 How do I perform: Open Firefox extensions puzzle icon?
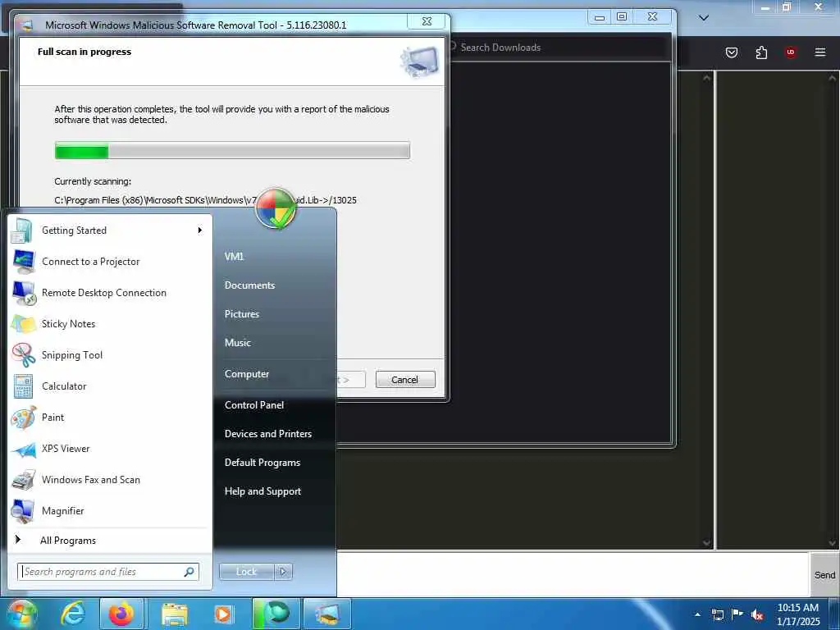tap(761, 52)
